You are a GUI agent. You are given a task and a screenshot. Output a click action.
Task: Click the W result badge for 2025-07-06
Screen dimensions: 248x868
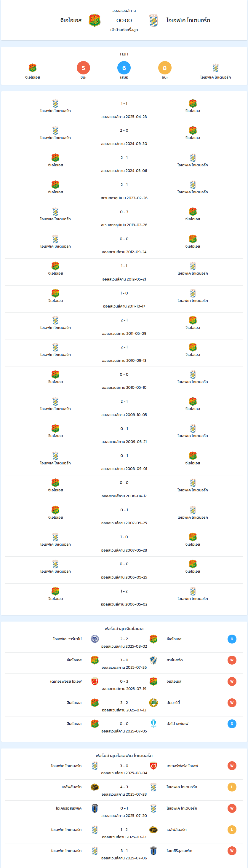(232, 851)
